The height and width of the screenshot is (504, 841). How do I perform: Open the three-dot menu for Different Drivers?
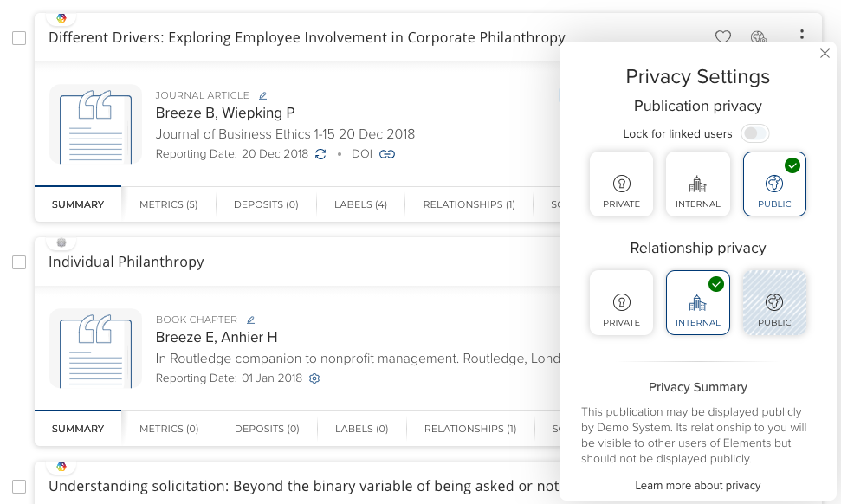802,36
